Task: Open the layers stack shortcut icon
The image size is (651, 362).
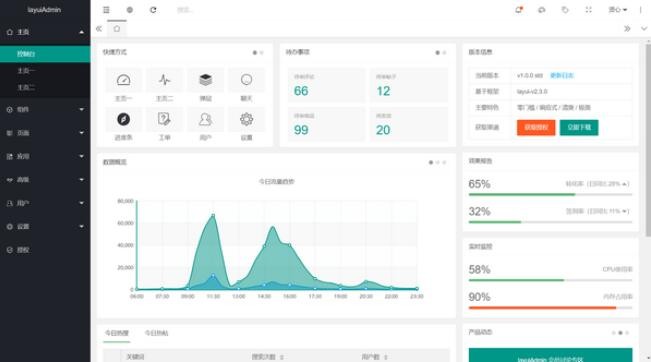Action: point(206,80)
